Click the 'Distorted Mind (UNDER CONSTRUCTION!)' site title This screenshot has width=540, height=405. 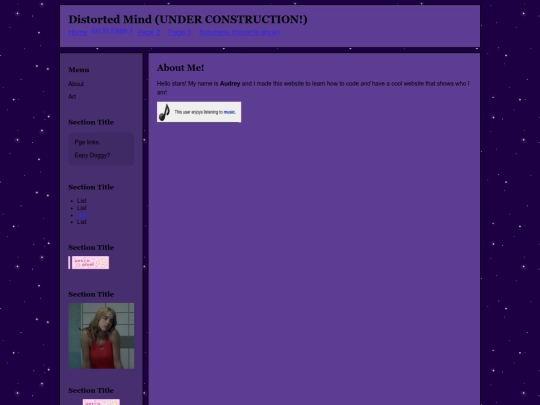click(x=188, y=19)
